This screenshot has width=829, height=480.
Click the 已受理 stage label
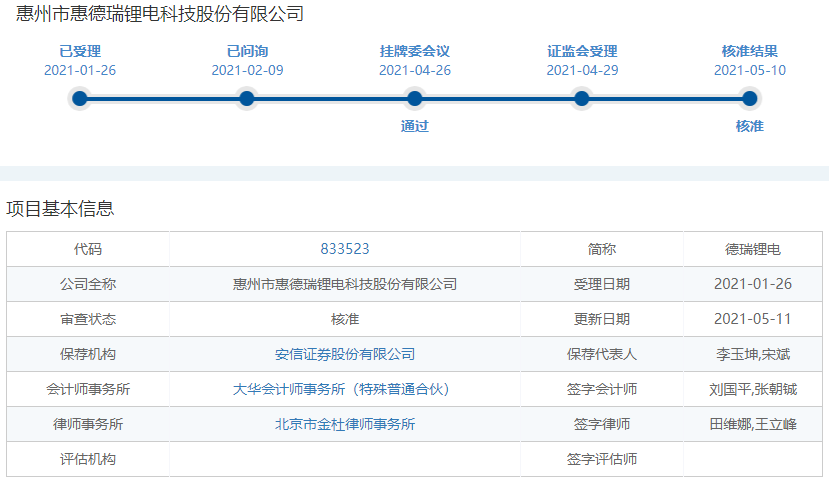pyautogui.click(x=80, y=51)
